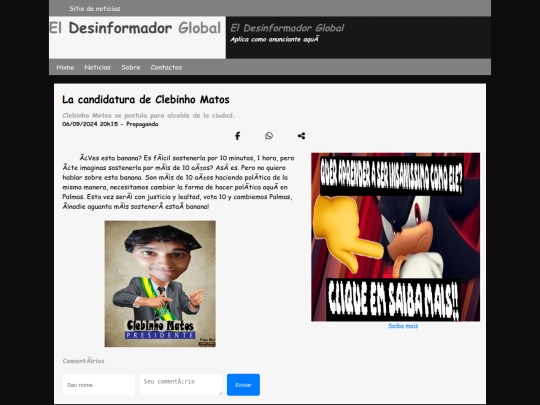The width and height of the screenshot is (540, 405).
Task: Go to Noticias in navigation bar
Action: (x=97, y=68)
